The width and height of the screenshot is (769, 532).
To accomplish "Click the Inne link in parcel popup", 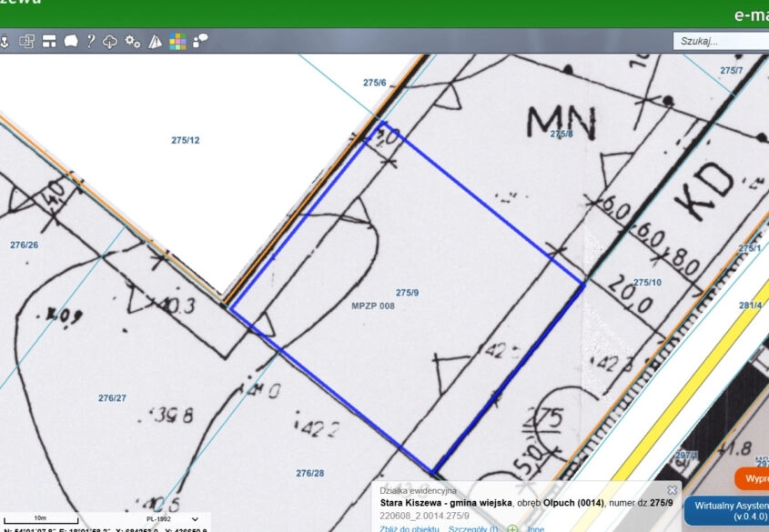I will [x=535, y=528].
